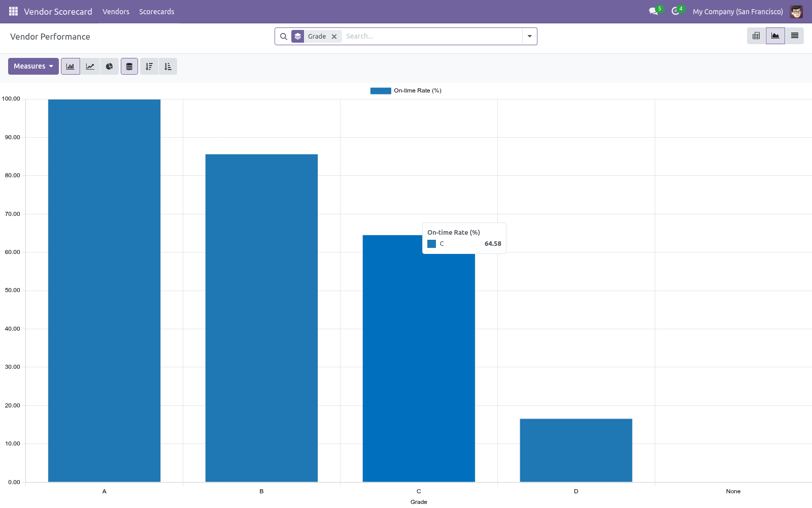Sort bars in descending order
The height and width of the screenshot is (508, 812).
coord(149,67)
